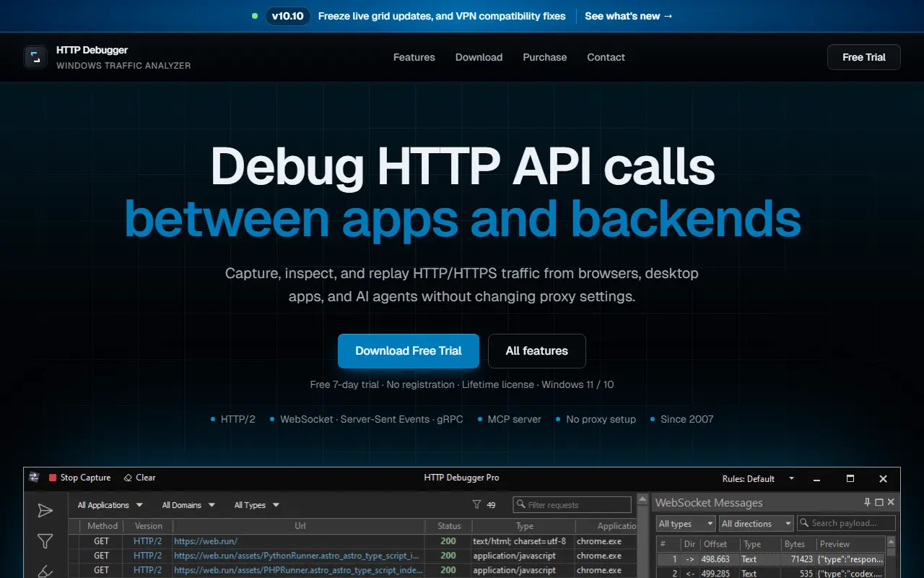Click the Method column header
The height and width of the screenshot is (578, 924).
102,526
